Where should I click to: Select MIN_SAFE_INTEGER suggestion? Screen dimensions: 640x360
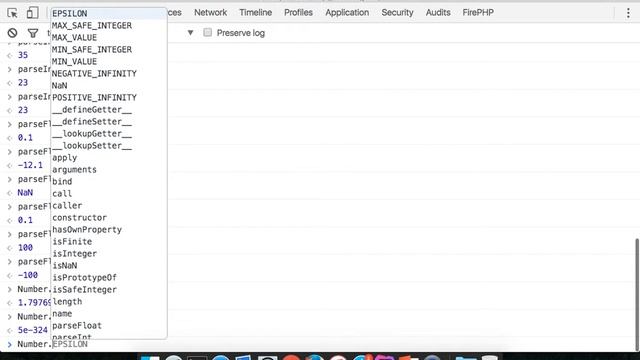click(x=109, y=50)
